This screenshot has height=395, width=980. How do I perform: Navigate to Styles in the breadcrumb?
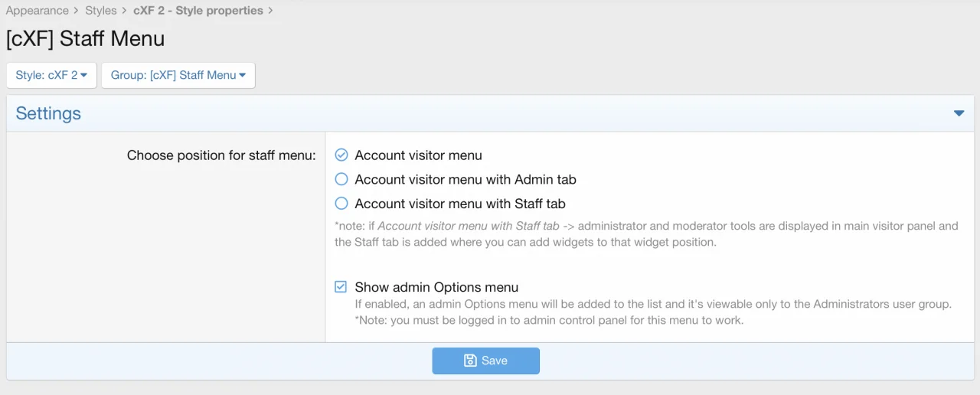pos(101,11)
